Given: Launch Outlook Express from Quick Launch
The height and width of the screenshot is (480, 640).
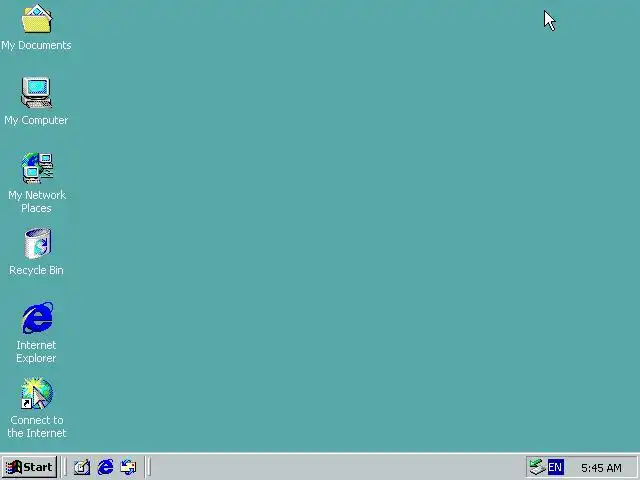Looking at the screenshot, I should point(129,467).
